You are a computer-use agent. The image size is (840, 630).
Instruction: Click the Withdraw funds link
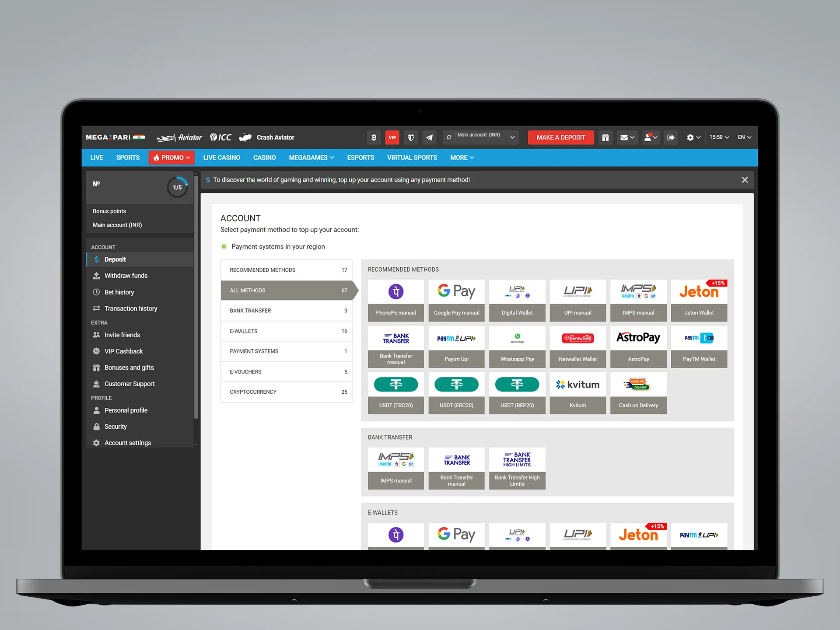click(x=127, y=275)
